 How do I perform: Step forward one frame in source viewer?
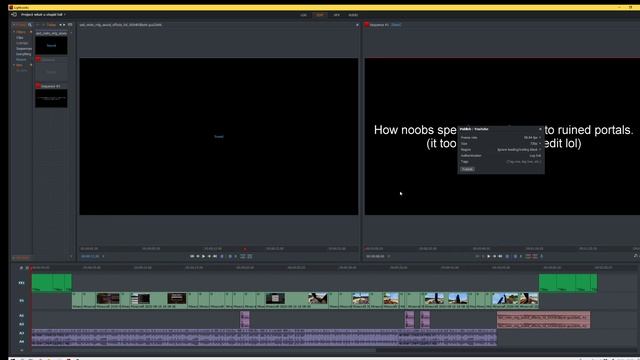pos(209,256)
